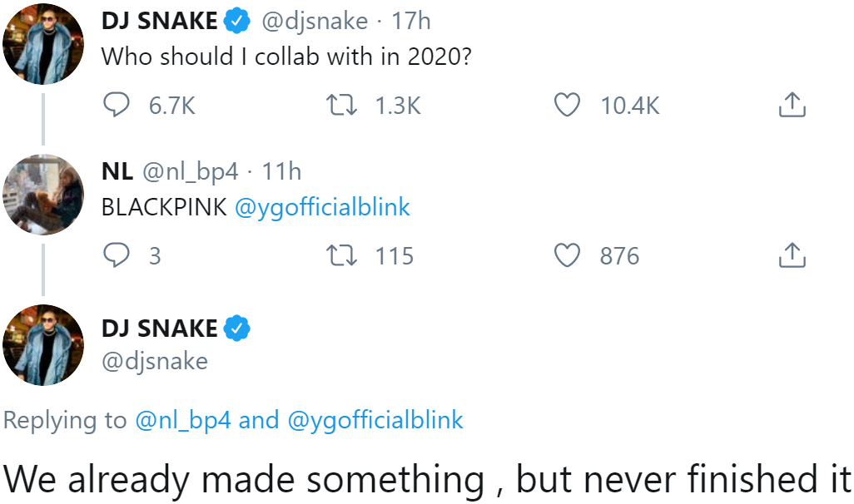Retweet DJ Snake's 2020 collab tweet
Image resolution: width=854 pixels, height=504 pixels.
point(340,105)
